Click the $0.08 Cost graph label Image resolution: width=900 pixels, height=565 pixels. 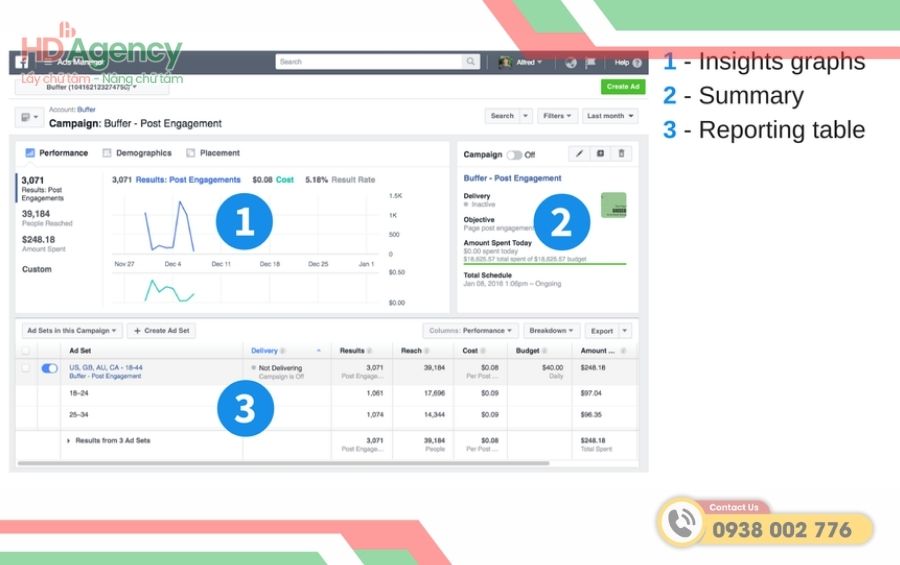[273, 180]
